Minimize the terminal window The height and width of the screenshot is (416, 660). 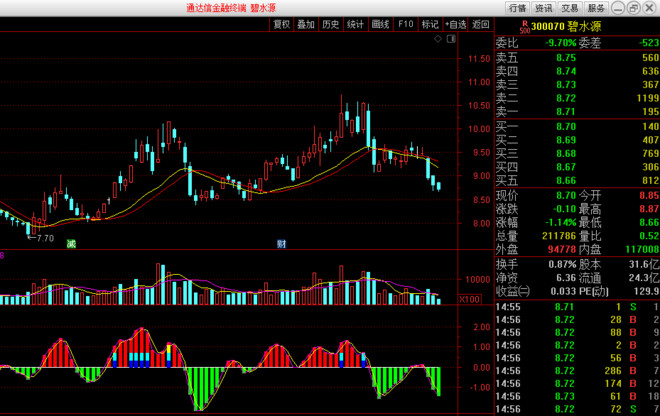point(618,8)
